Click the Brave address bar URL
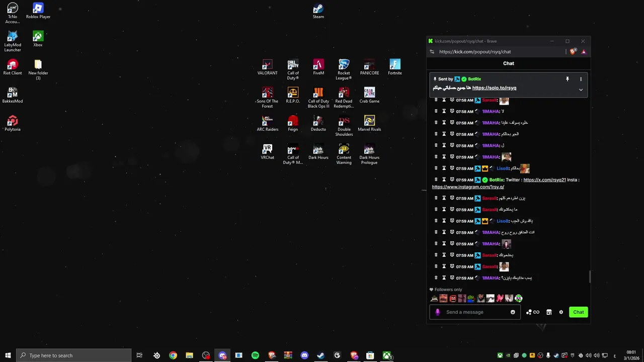This screenshot has width=644, height=362. [475, 52]
